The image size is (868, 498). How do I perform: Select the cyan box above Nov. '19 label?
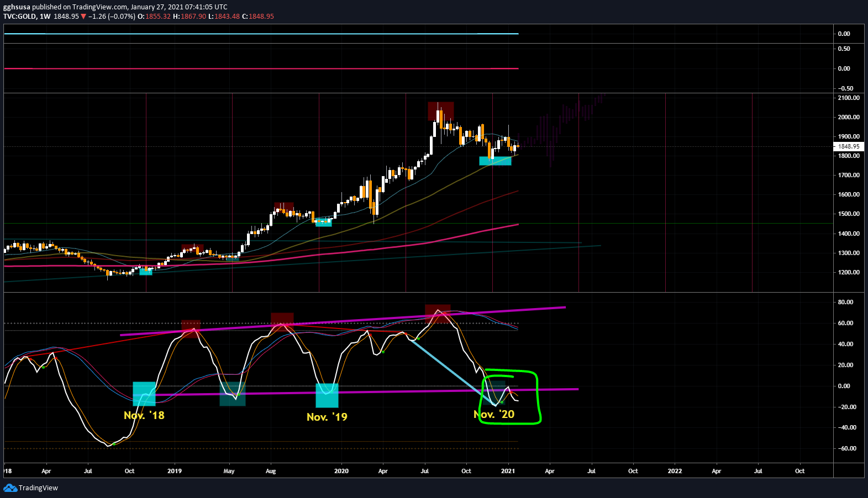pos(327,396)
